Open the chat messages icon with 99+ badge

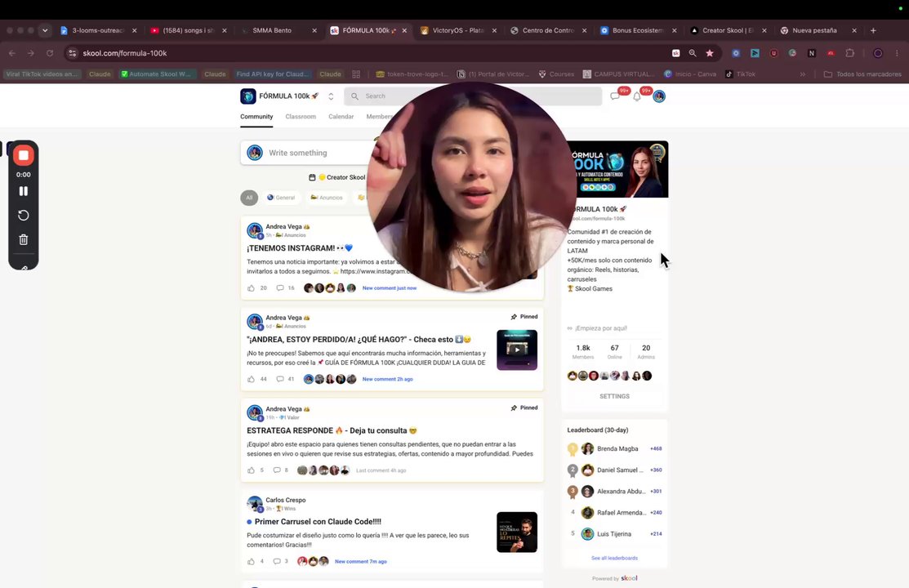(615, 96)
